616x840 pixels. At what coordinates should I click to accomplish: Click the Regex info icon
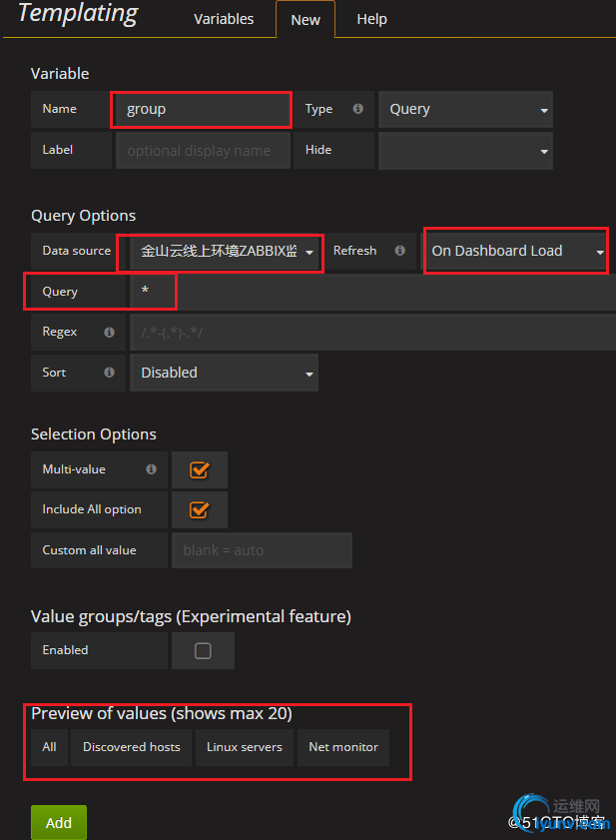point(109,332)
